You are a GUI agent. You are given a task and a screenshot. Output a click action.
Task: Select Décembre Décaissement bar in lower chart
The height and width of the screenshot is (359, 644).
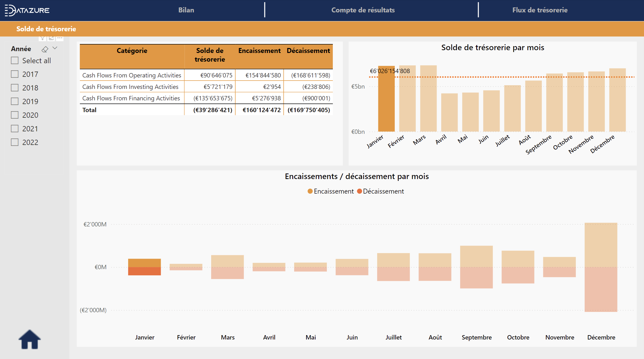pyautogui.click(x=601, y=289)
